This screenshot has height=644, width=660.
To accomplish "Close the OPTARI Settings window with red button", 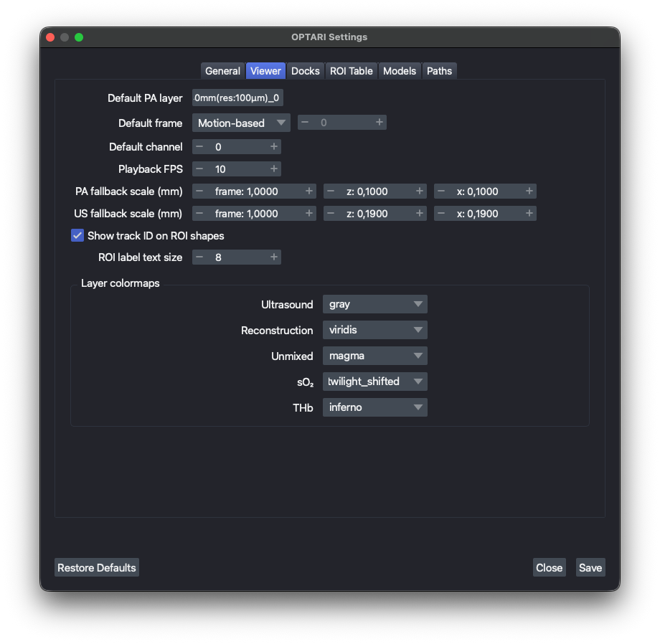I will (50, 37).
